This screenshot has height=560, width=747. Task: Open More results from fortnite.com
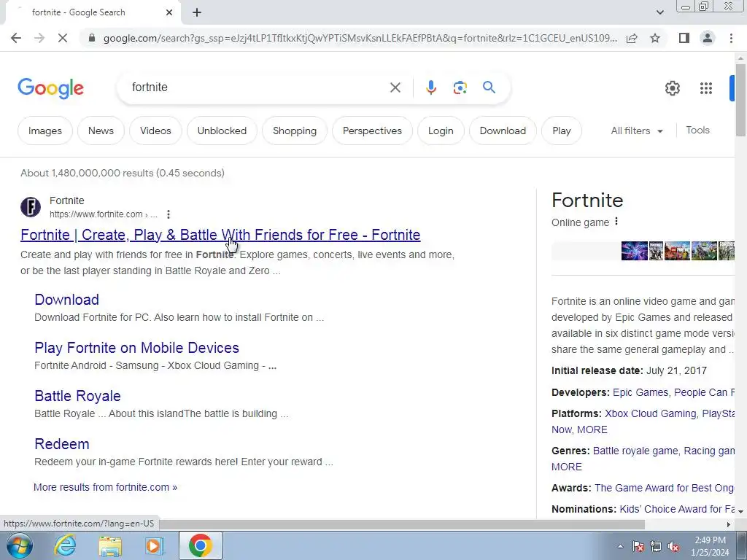[x=105, y=487]
